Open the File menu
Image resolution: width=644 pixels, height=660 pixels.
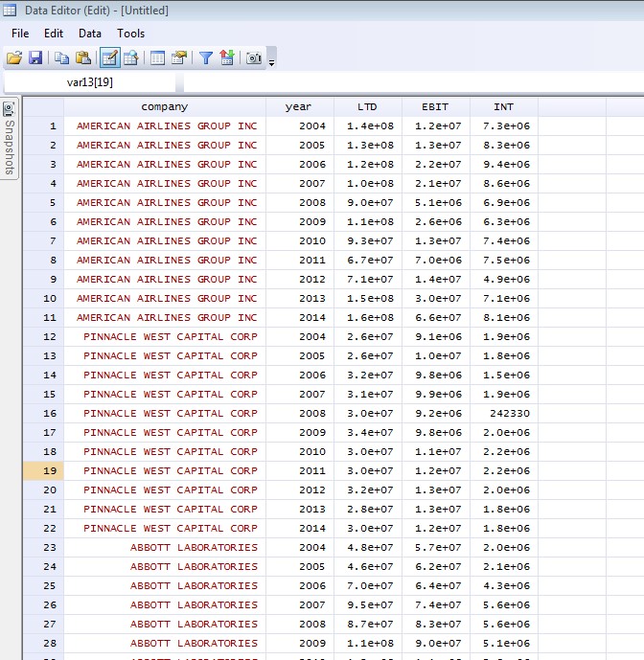[20, 34]
